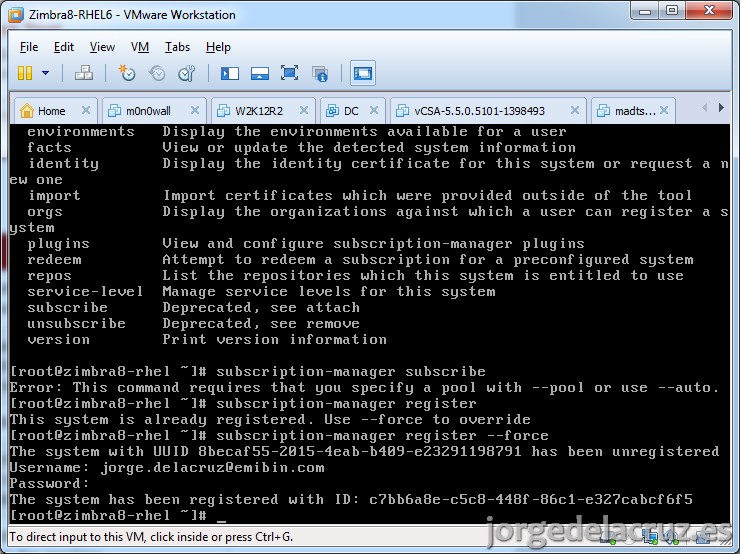This screenshot has width=740, height=554.
Task: Maximize the VMware Workstation window
Action: [672, 10]
